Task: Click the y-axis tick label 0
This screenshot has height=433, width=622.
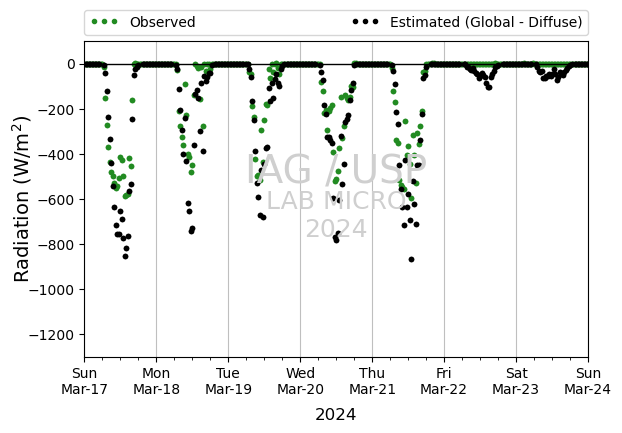Action: pyautogui.click(x=71, y=64)
